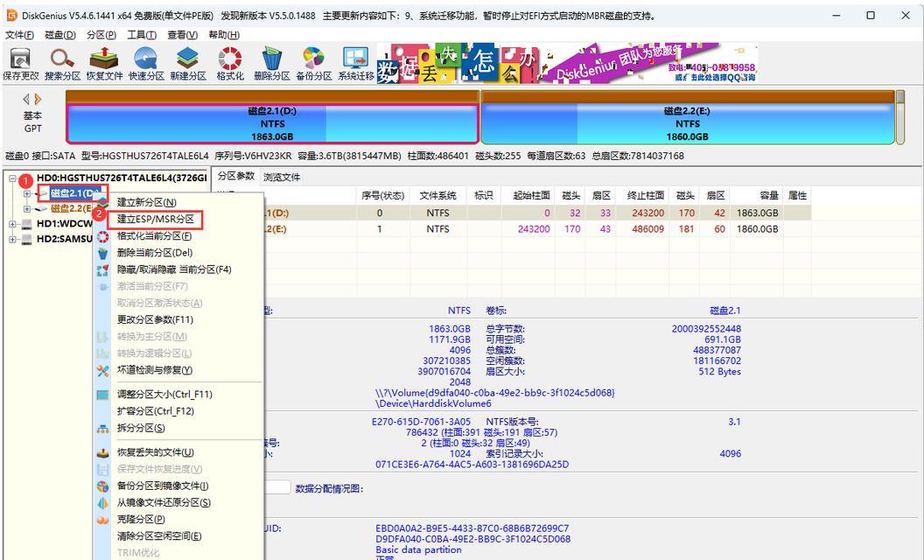Collapse the HD0:HGSTHUS726T4TALE6L4 disk node
This screenshot has height=560, width=924.
pos(13,178)
